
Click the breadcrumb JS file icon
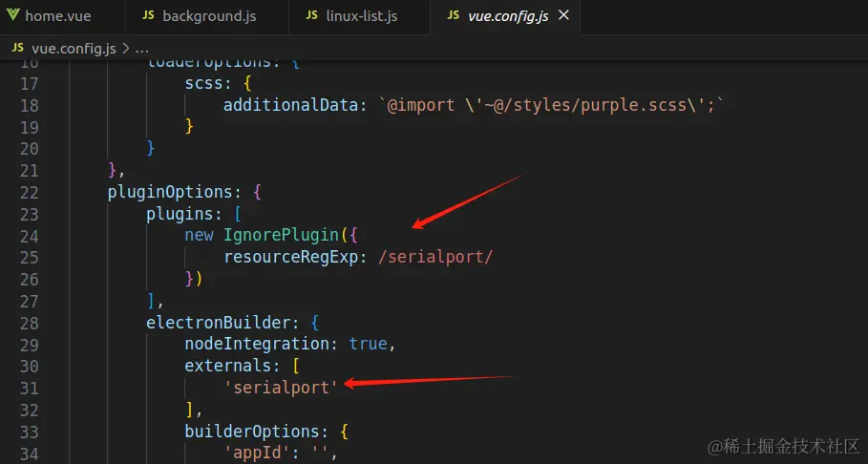[x=18, y=48]
